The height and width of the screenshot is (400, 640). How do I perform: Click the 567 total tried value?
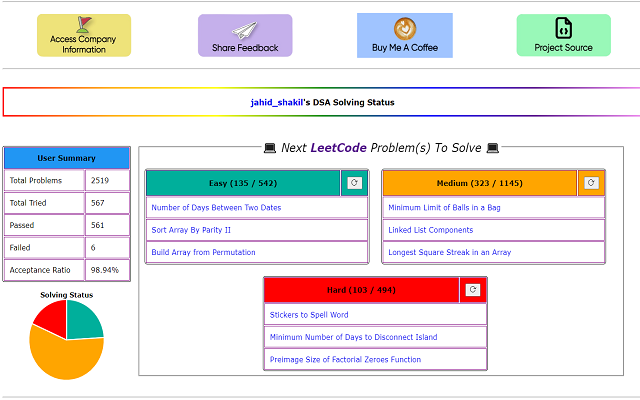click(x=98, y=203)
